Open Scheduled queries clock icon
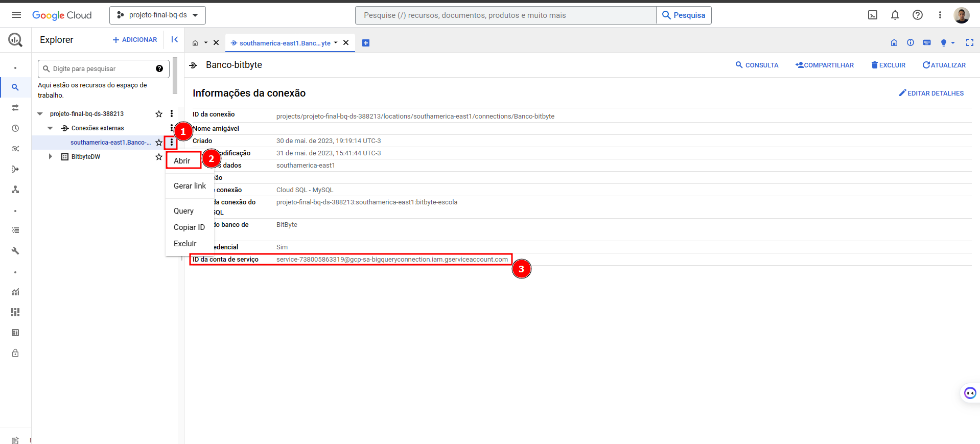Screen dimensions: 980x444 click(15, 128)
